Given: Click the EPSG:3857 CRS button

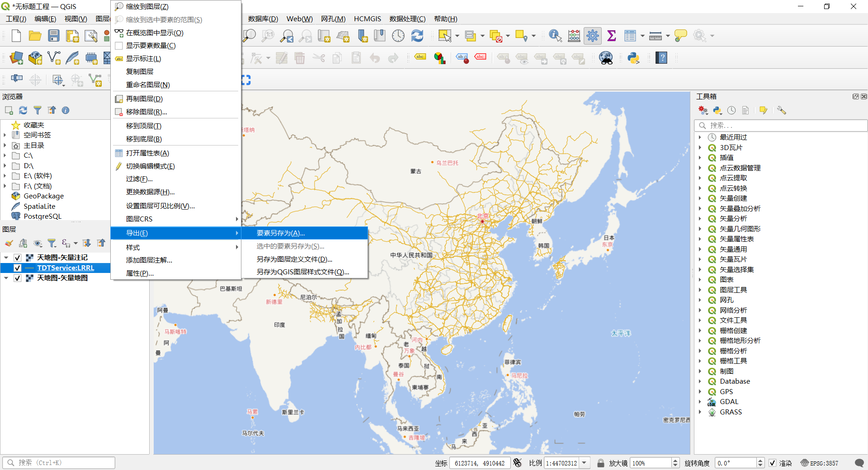Looking at the screenshot, I should pyautogui.click(x=819, y=463).
